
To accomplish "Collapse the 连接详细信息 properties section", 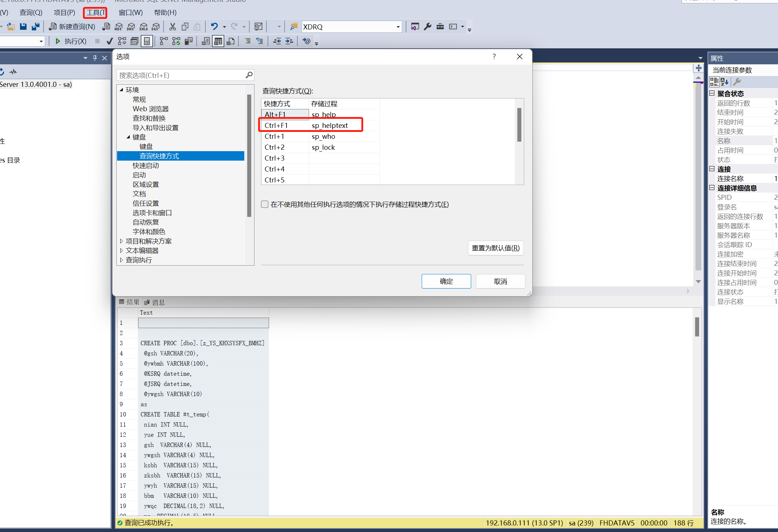I will pyautogui.click(x=712, y=188).
